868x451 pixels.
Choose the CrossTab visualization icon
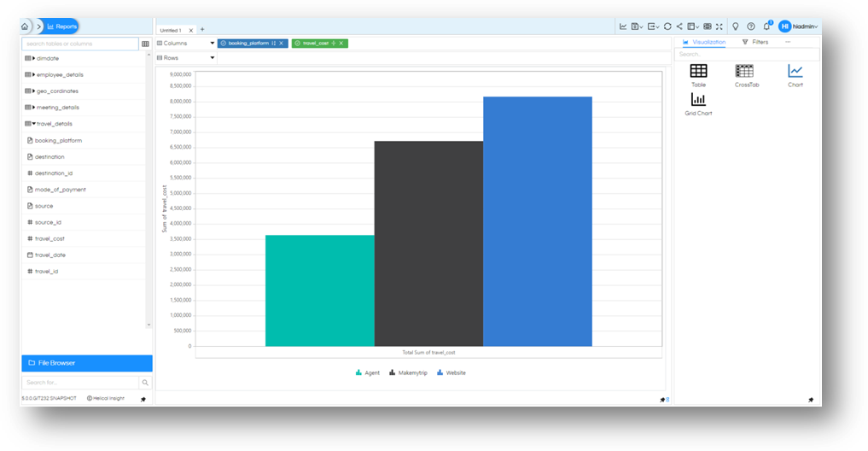coord(744,71)
